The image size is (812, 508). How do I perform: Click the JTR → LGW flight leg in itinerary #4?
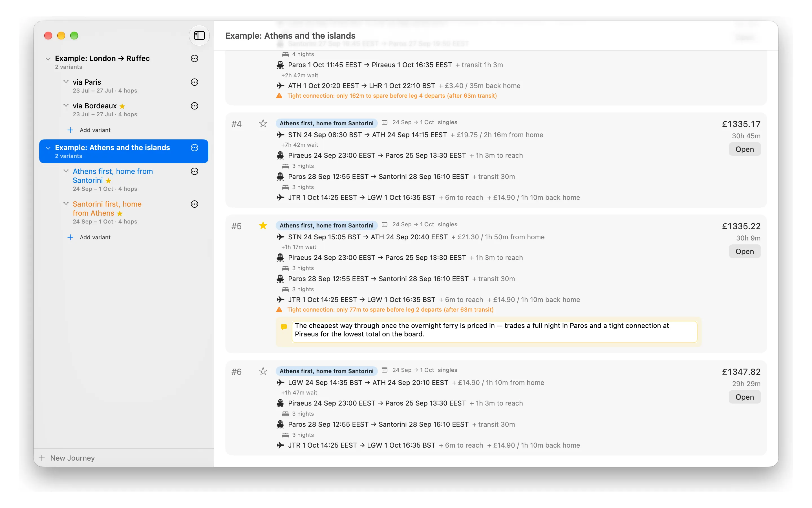[428, 198]
